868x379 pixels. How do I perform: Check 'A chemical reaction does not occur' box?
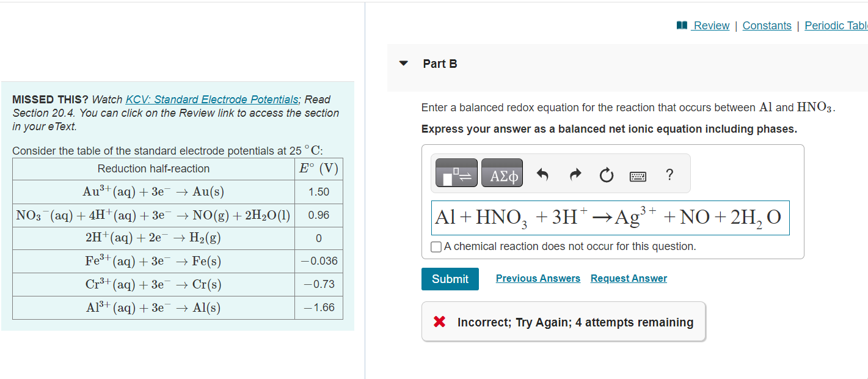coord(436,246)
